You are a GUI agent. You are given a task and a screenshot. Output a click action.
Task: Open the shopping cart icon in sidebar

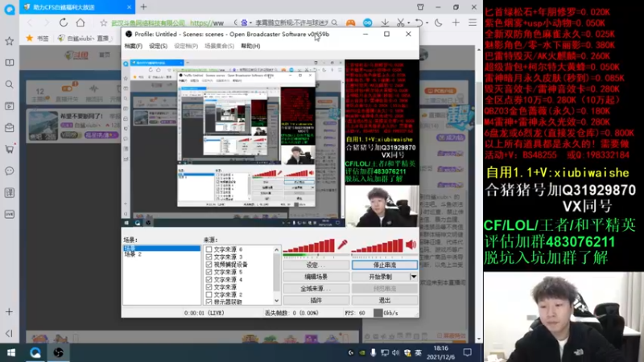click(10, 149)
